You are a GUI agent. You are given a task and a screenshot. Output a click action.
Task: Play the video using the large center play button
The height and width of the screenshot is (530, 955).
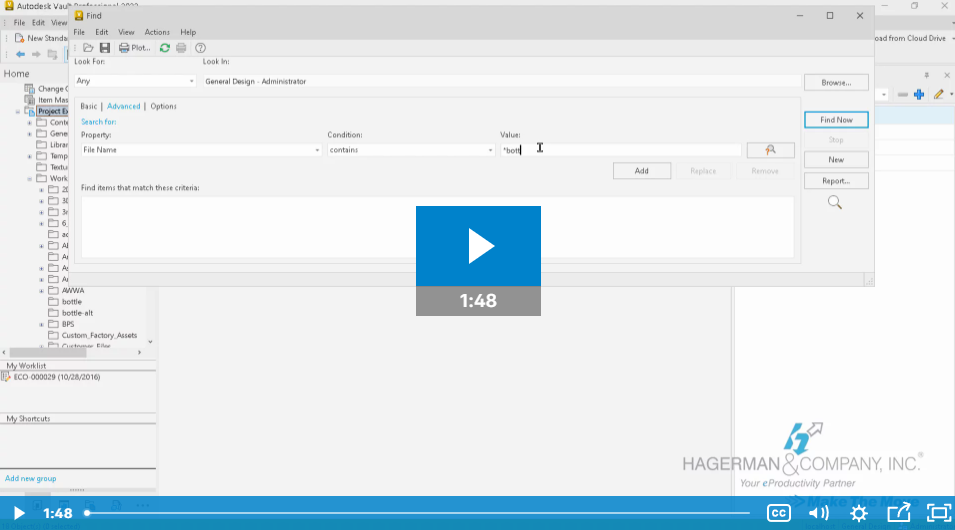point(478,246)
